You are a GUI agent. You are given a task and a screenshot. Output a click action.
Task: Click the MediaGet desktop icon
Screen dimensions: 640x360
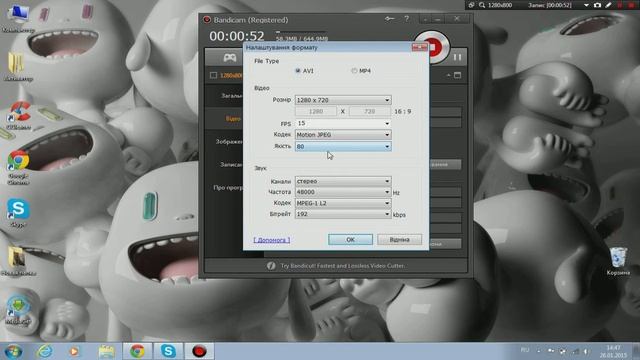tap(18, 311)
